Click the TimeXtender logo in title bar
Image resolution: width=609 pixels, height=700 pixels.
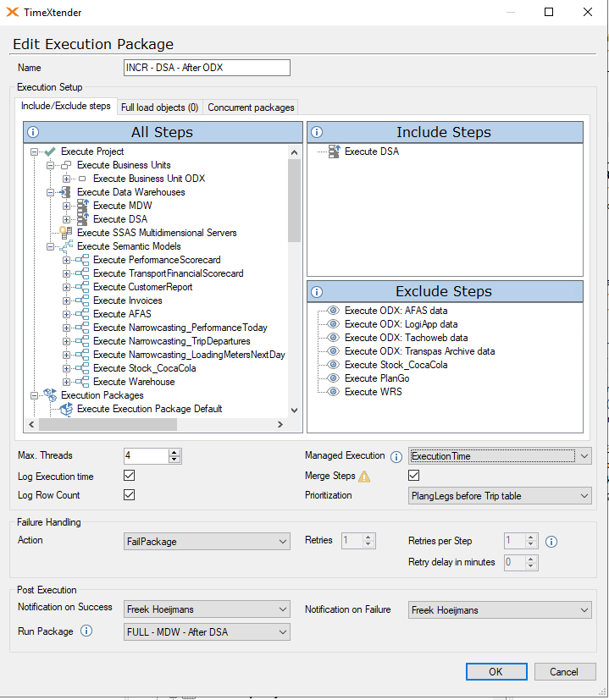click(13, 12)
